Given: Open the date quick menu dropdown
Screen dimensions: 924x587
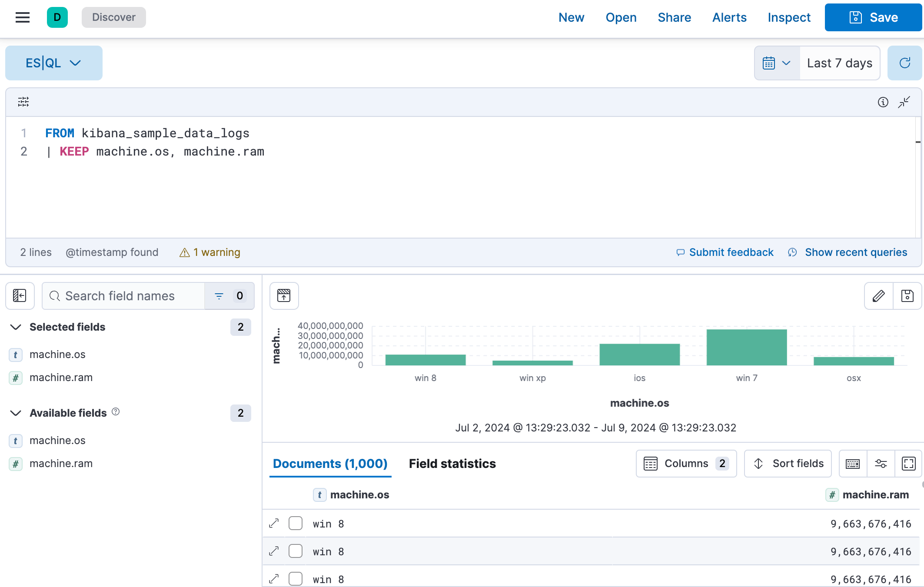Looking at the screenshot, I should 777,63.
